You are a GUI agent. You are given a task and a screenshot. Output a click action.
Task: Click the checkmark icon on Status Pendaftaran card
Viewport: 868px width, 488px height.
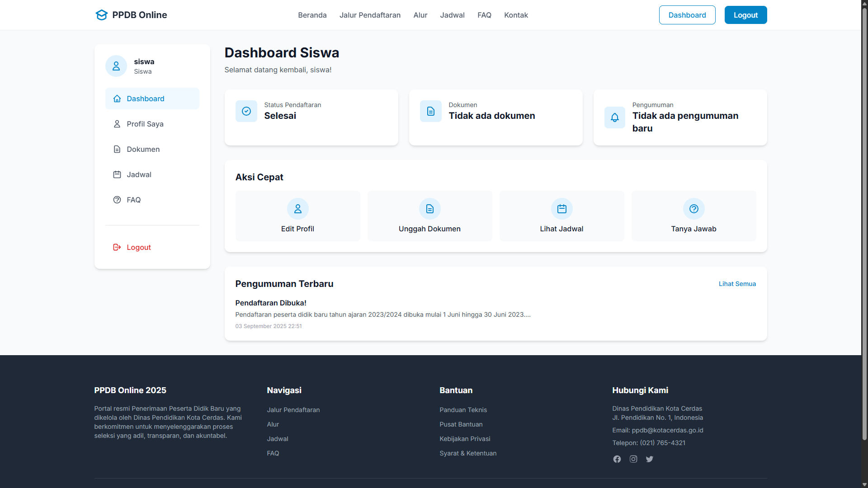click(246, 111)
